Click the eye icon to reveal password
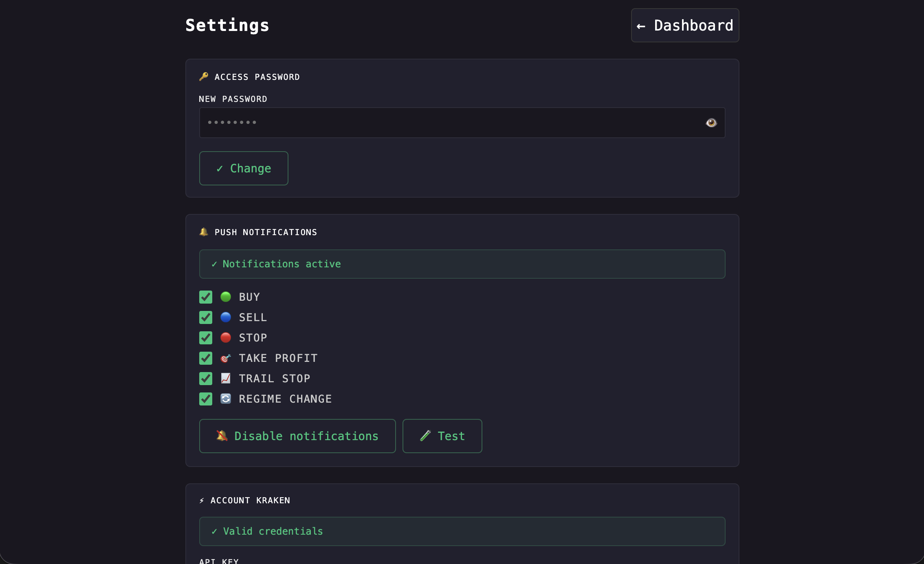 click(x=711, y=123)
